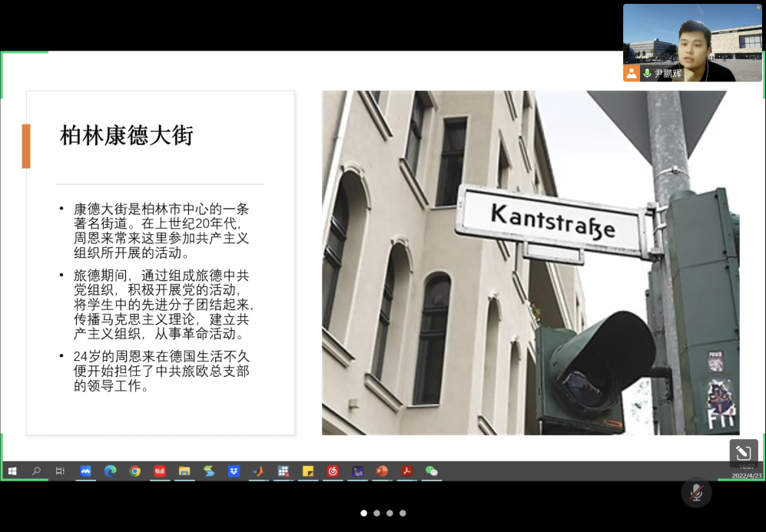Click the green microphone icon beside 尹鹏辉
Image resolution: width=766 pixels, height=532 pixels.
tap(647, 73)
